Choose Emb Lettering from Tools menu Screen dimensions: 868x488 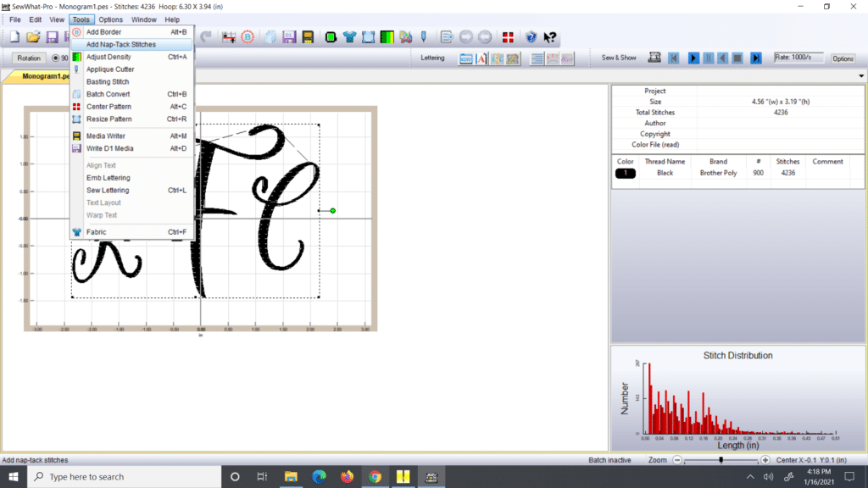click(x=131, y=178)
